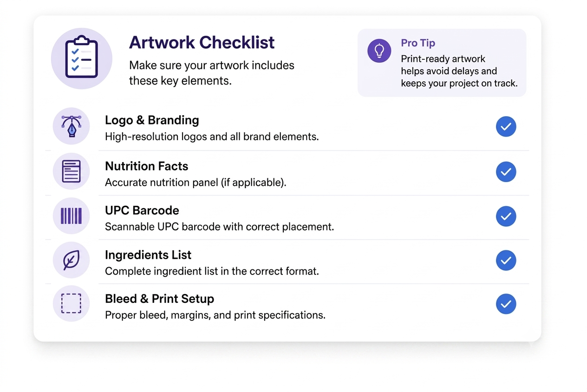The image size is (587, 392).
Task: Toggle the Nutrition Facts checkmark
Action: [506, 172]
